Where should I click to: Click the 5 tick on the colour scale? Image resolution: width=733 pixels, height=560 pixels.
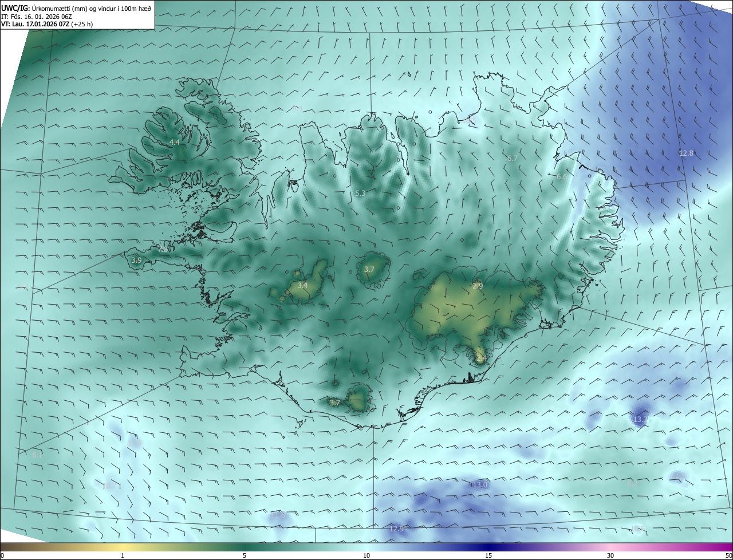click(245, 555)
